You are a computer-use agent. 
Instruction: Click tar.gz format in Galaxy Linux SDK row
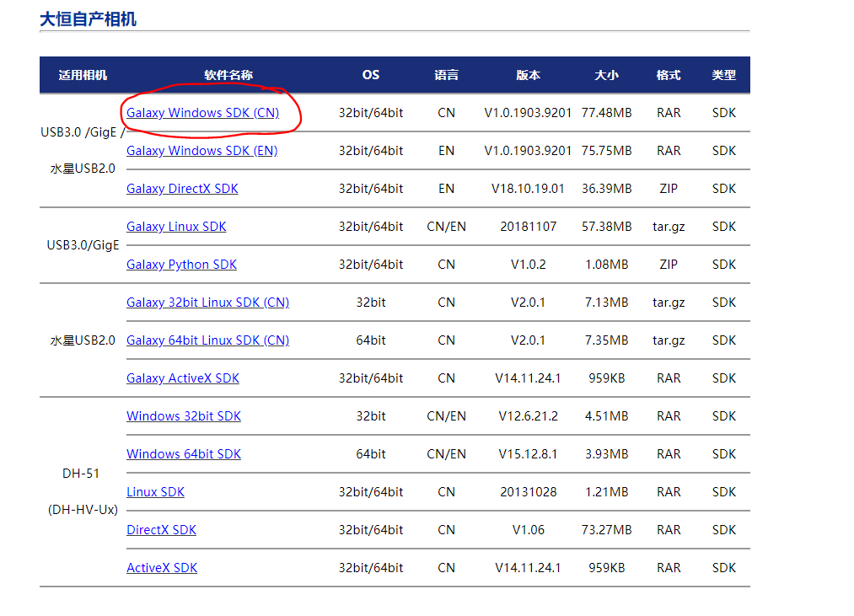(x=669, y=227)
